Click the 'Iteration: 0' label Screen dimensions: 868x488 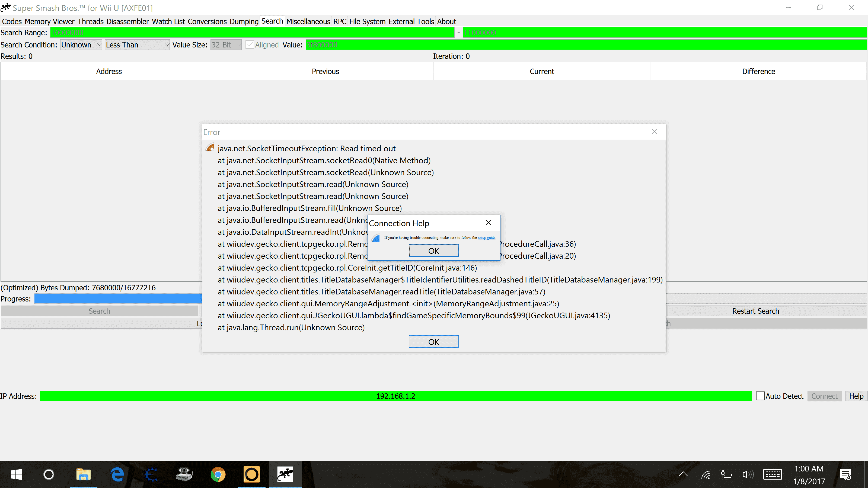pyautogui.click(x=451, y=56)
